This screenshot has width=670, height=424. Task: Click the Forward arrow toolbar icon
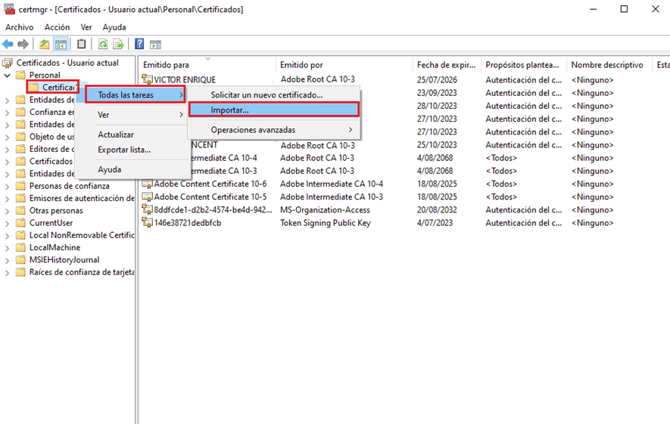pyautogui.click(x=23, y=44)
